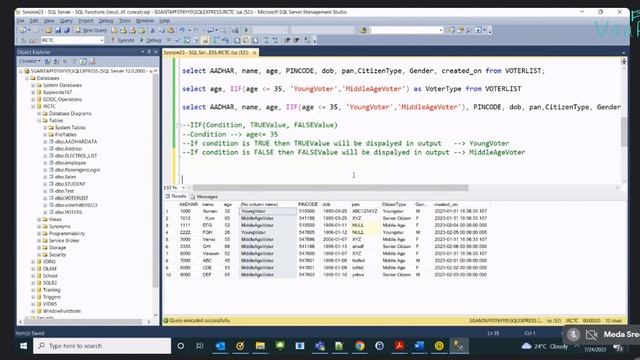Click the taskbar search box
Viewport: 640px width, 360px height.
(102, 346)
